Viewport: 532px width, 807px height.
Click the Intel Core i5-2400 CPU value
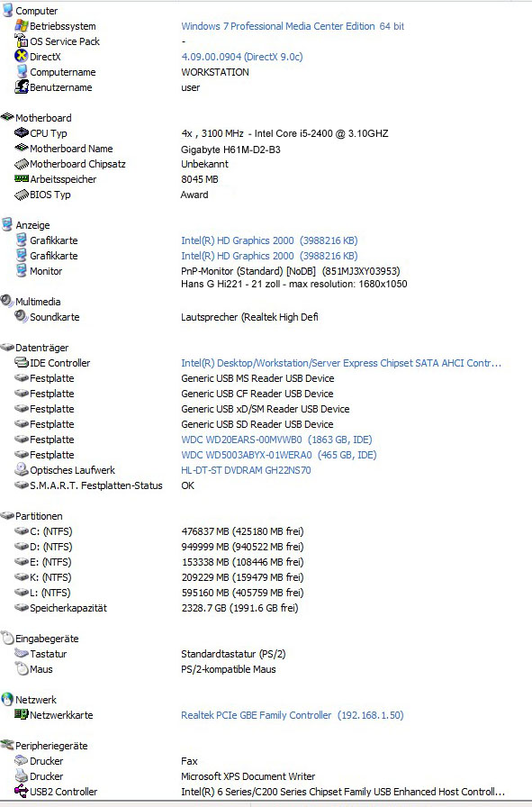point(284,133)
